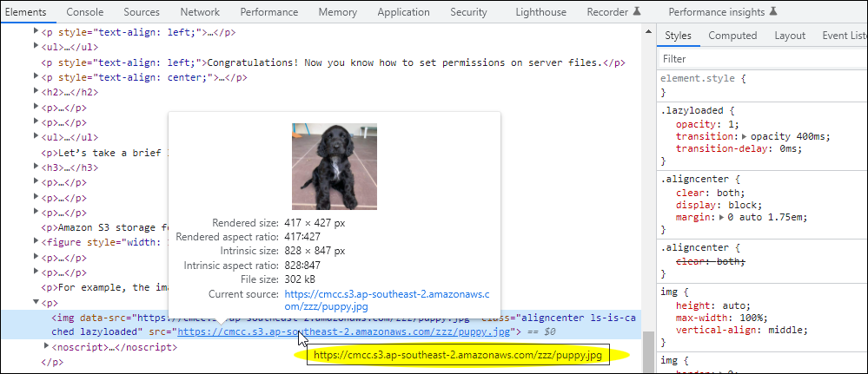Expand the margin shorthand value triangle

(x=721, y=218)
